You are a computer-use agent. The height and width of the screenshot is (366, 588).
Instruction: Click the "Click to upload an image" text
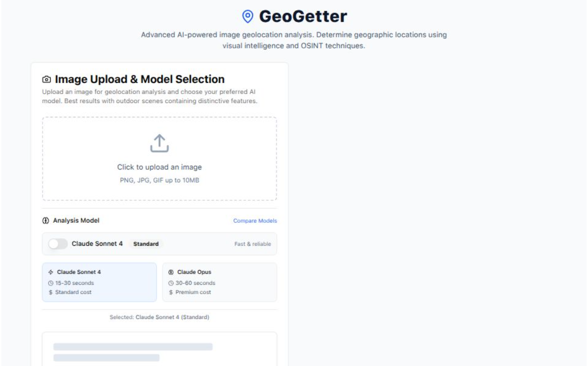tap(159, 167)
